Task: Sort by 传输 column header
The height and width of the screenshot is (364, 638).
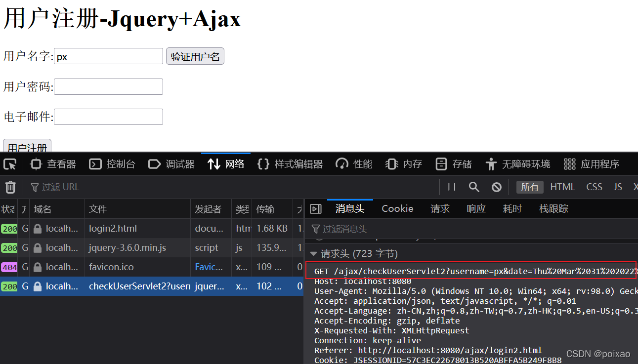Action: point(272,209)
